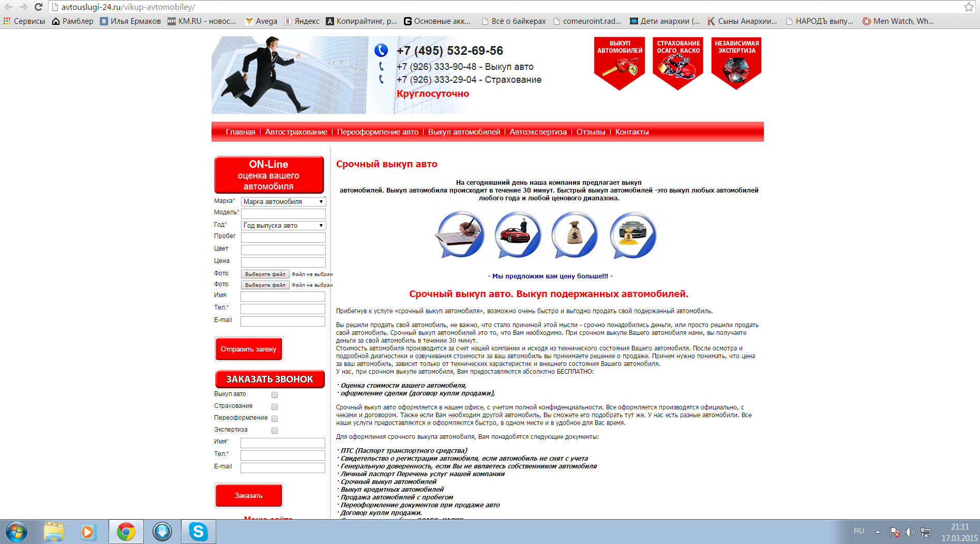Open the Отзывы menu item
Screen dimensions: 980x544
click(591, 132)
